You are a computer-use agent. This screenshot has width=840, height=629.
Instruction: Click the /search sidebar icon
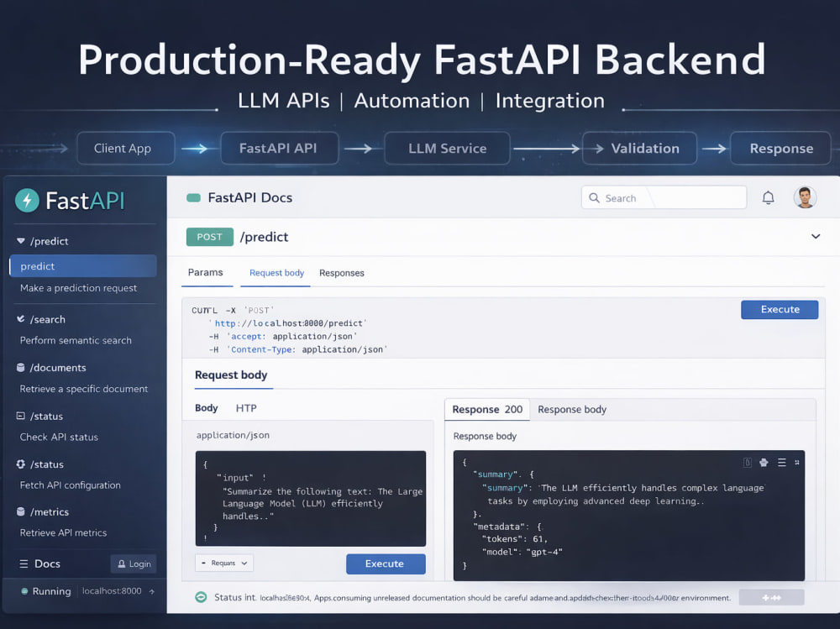click(x=21, y=319)
